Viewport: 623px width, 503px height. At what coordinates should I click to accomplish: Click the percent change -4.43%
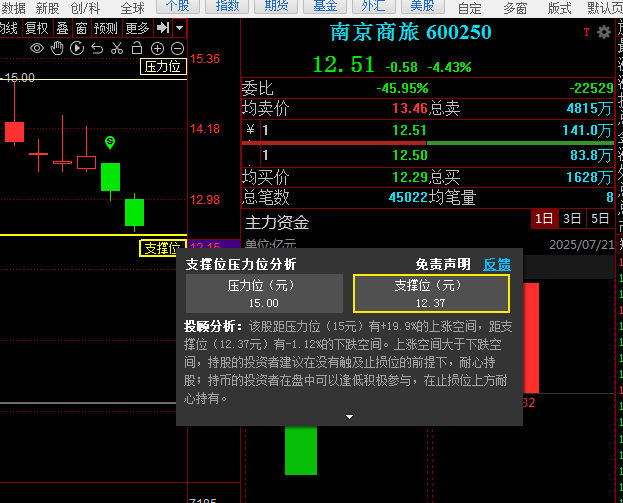449,67
